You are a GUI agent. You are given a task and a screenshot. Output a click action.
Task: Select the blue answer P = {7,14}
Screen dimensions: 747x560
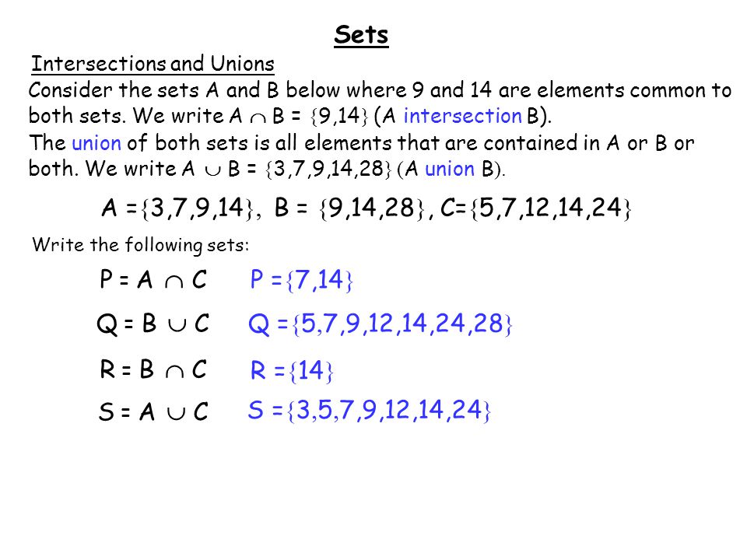coord(302,279)
